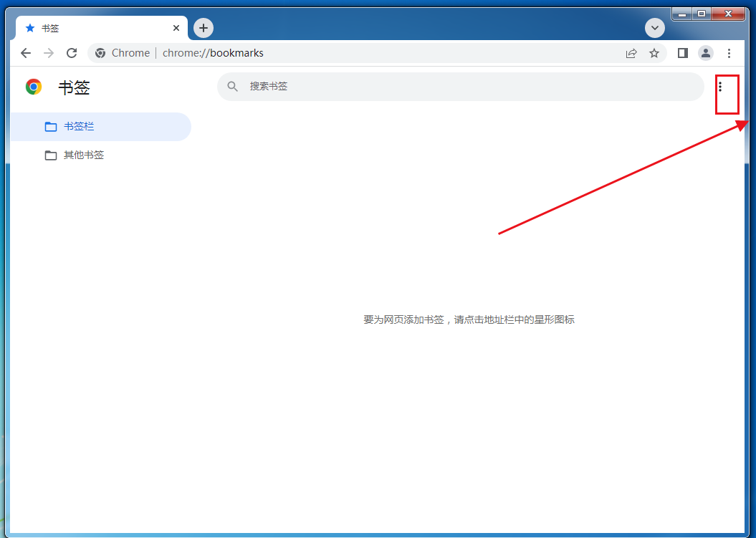
Task: Click the empty-state hint text 要为网页添加书签
Action: [x=469, y=320]
